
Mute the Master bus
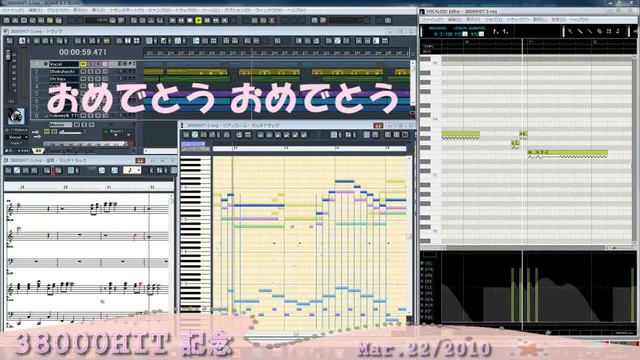point(77,124)
